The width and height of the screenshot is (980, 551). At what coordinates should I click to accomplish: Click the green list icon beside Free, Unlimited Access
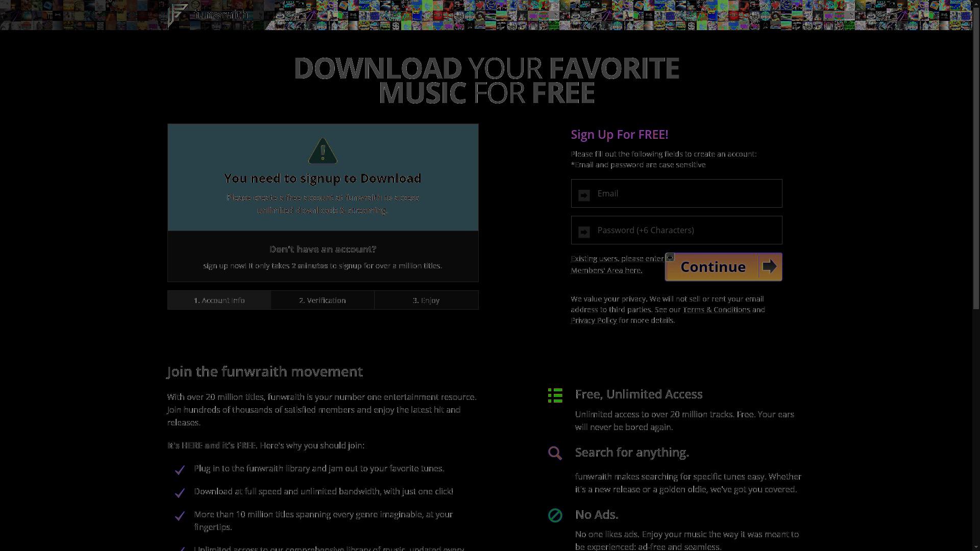[x=555, y=395]
